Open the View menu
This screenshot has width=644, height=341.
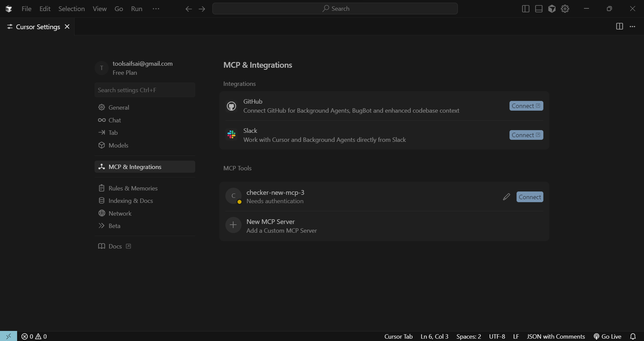[x=100, y=9]
